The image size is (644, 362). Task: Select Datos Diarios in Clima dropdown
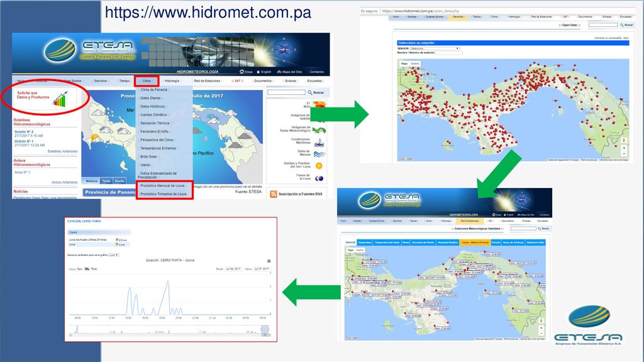(x=151, y=98)
